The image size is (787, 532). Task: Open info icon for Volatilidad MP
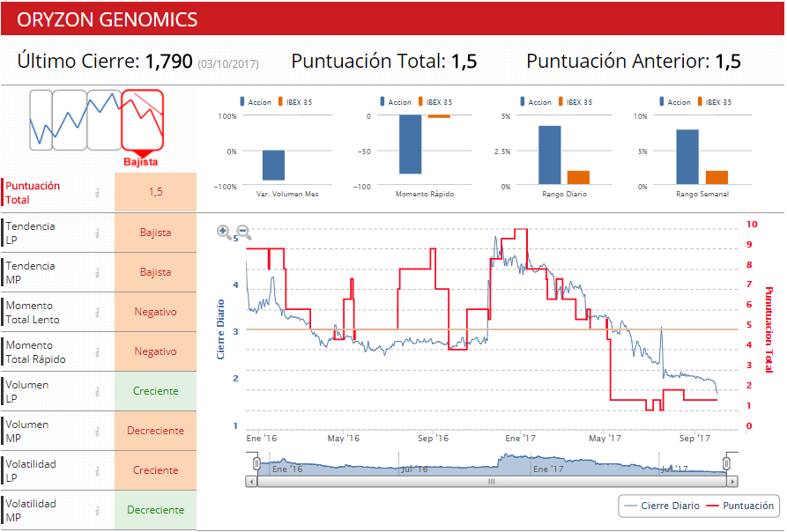97,511
